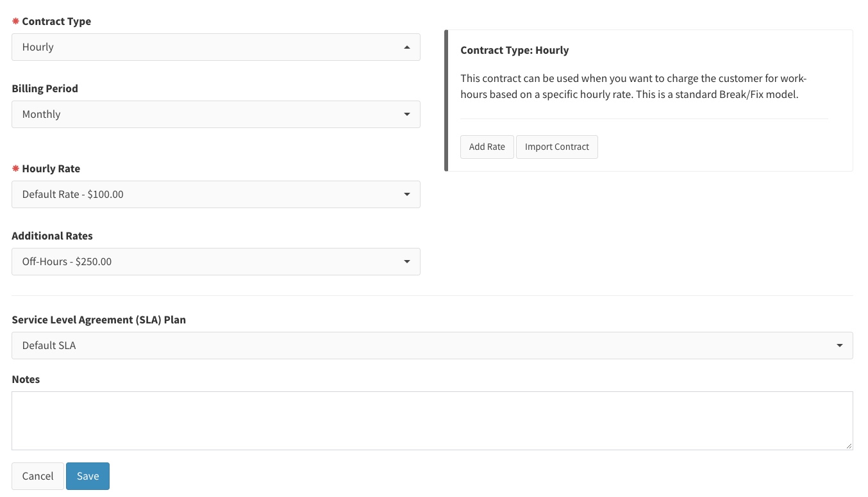Click the Hourly Rate field label
Image resolution: width=868 pixels, height=497 pixels.
(x=51, y=168)
